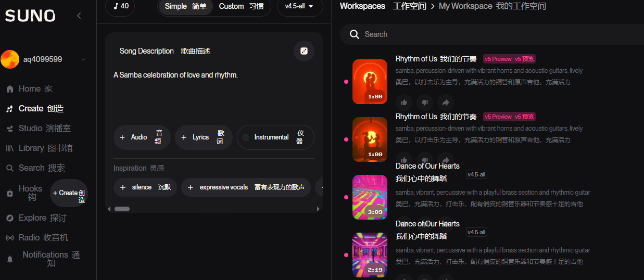Like the first Rhythm of Us song
644x280 pixels.
tap(404, 103)
